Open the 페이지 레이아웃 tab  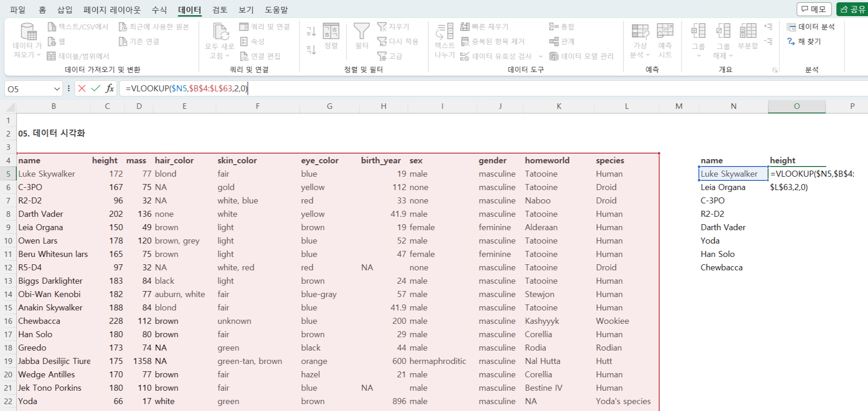112,10
